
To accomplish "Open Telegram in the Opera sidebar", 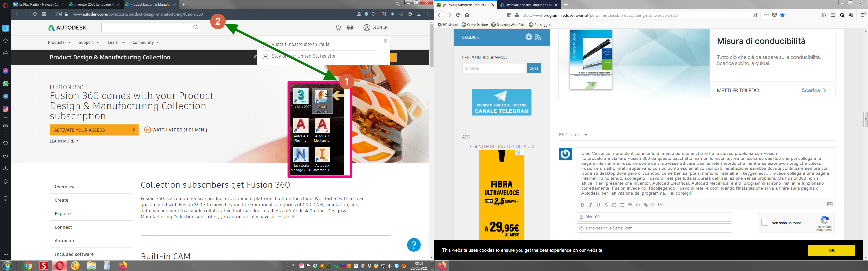I will coord(5,96).
